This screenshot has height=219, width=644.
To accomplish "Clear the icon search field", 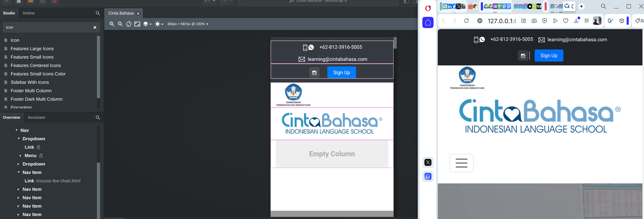I will click(95, 28).
